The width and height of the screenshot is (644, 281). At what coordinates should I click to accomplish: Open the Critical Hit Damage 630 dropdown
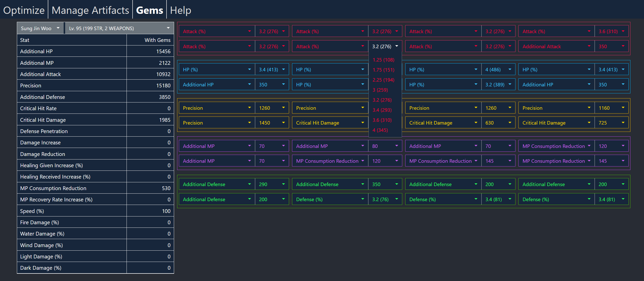[498, 123]
